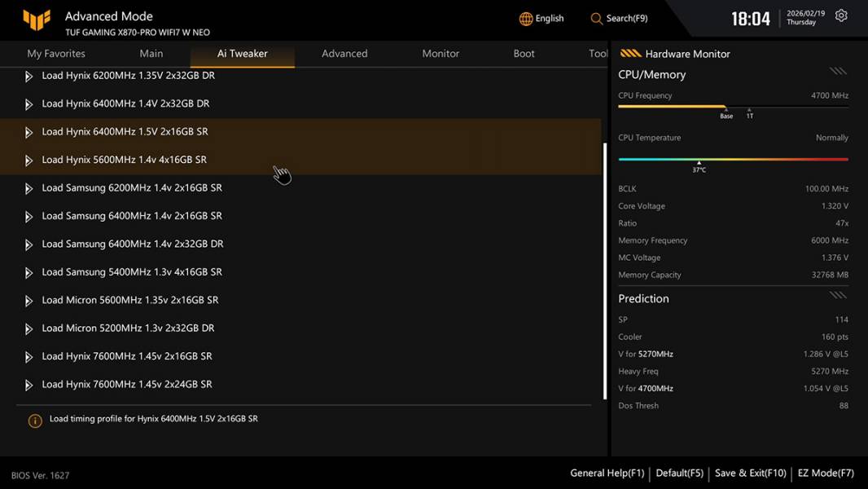
Task: Click the Search magnifier icon
Action: pos(597,19)
